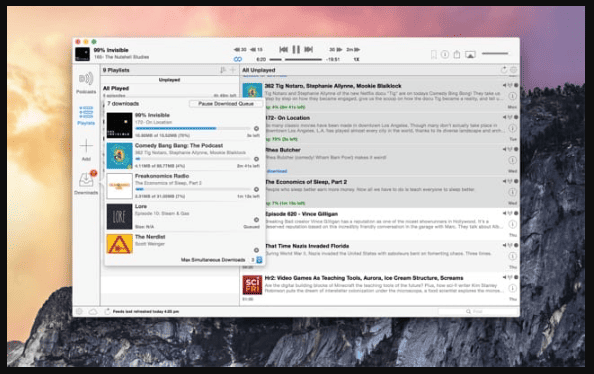Click Pause Download Queue button

(226, 103)
